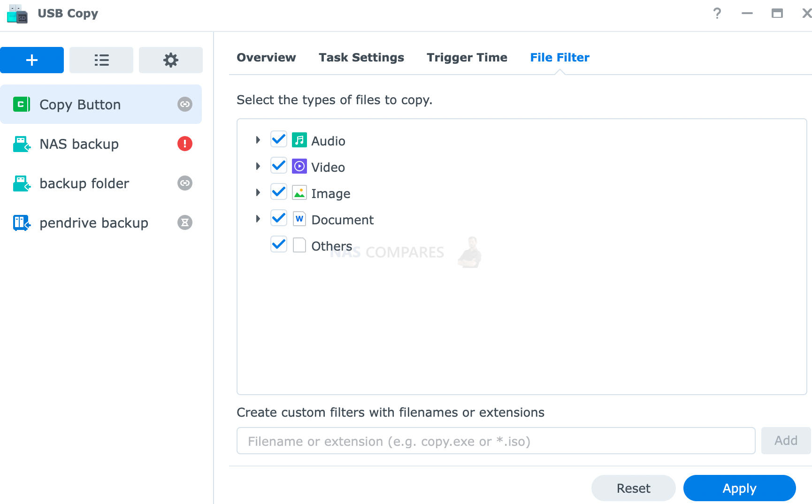Open the task list view button
The image size is (812, 504).
point(101,60)
